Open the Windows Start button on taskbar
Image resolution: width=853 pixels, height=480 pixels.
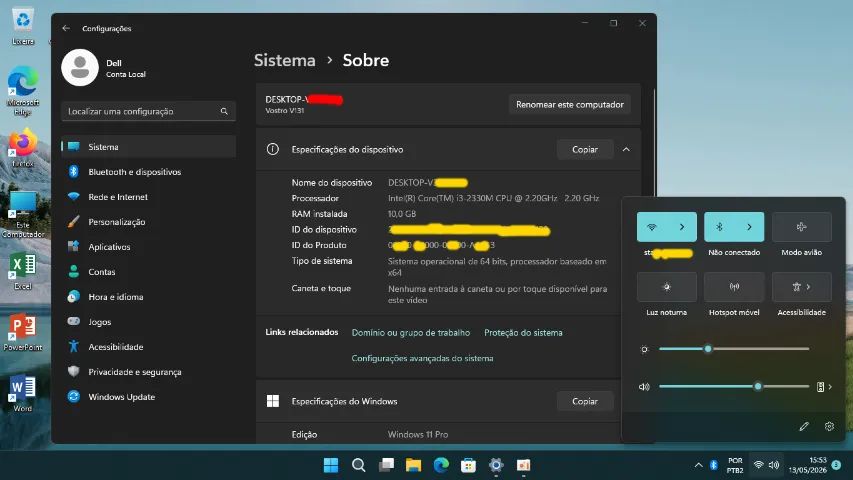tap(331, 465)
